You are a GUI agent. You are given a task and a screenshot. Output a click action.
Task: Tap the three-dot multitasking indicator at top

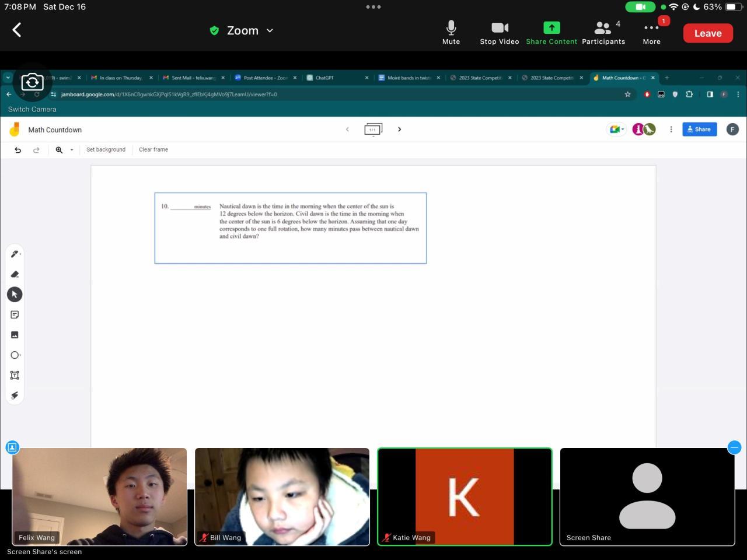click(373, 7)
